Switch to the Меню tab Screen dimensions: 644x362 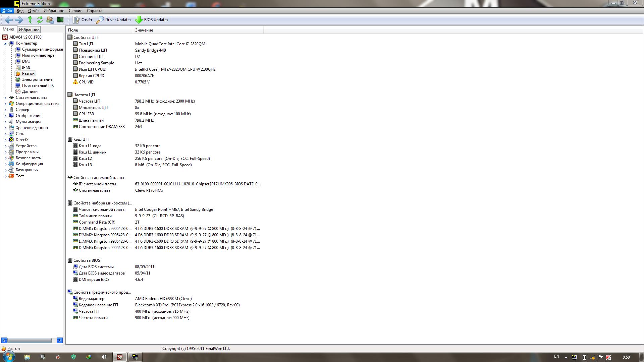coord(8,29)
